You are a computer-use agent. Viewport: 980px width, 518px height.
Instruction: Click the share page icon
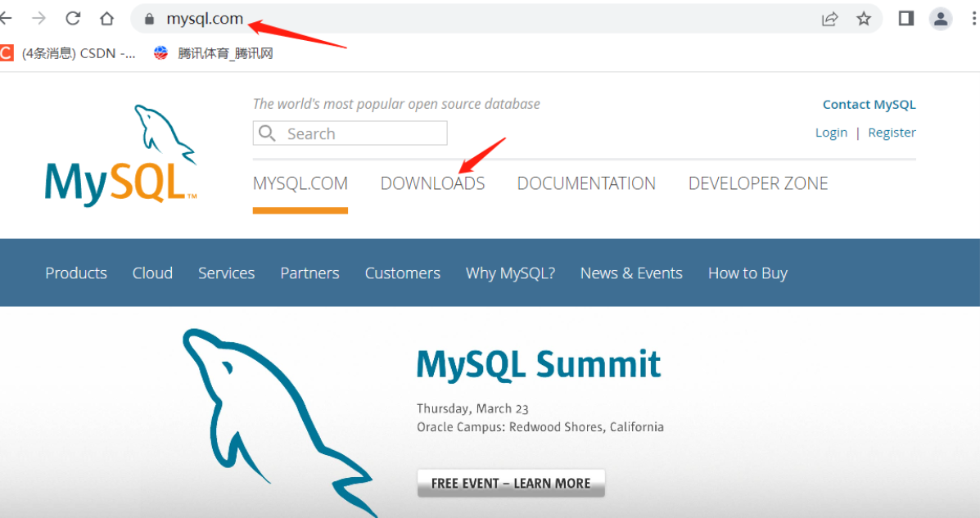click(x=829, y=19)
